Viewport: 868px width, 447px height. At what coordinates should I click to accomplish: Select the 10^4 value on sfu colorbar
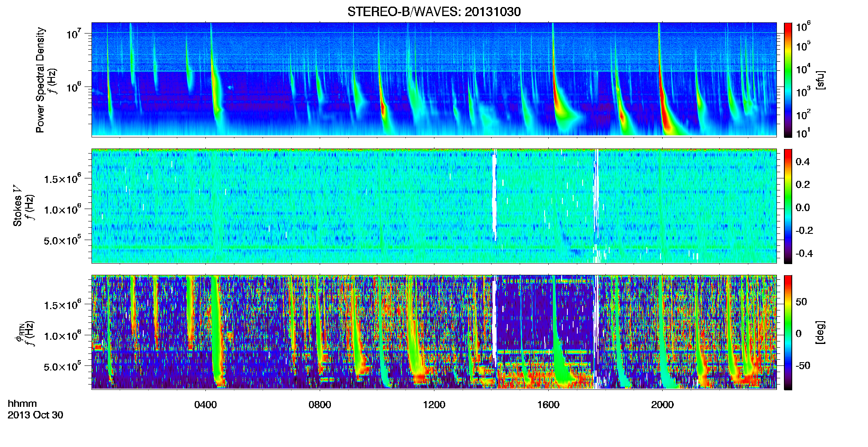tap(803, 69)
